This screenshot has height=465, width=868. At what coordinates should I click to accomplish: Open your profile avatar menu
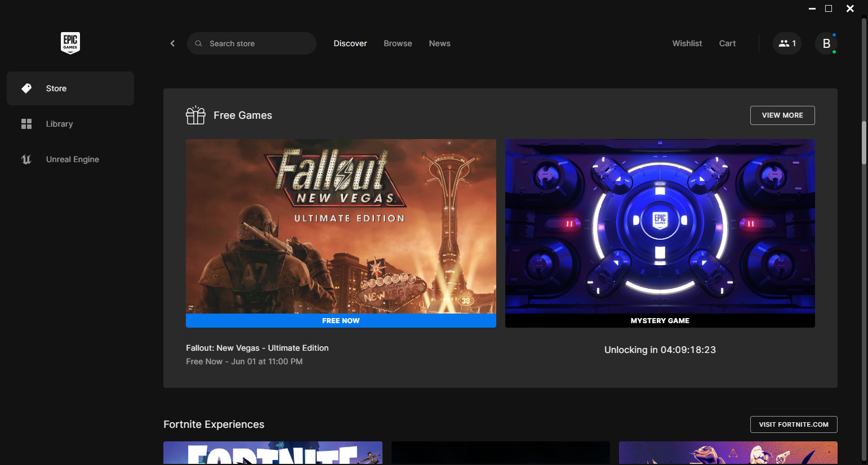click(826, 43)
